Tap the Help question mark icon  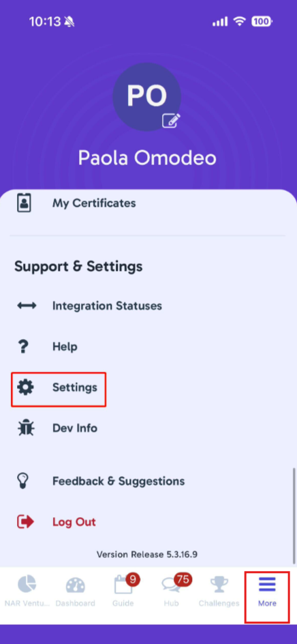tap(25, 347)
